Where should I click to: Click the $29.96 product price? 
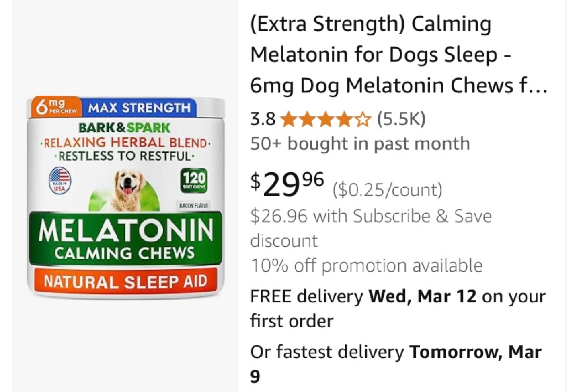click(287, 184)
